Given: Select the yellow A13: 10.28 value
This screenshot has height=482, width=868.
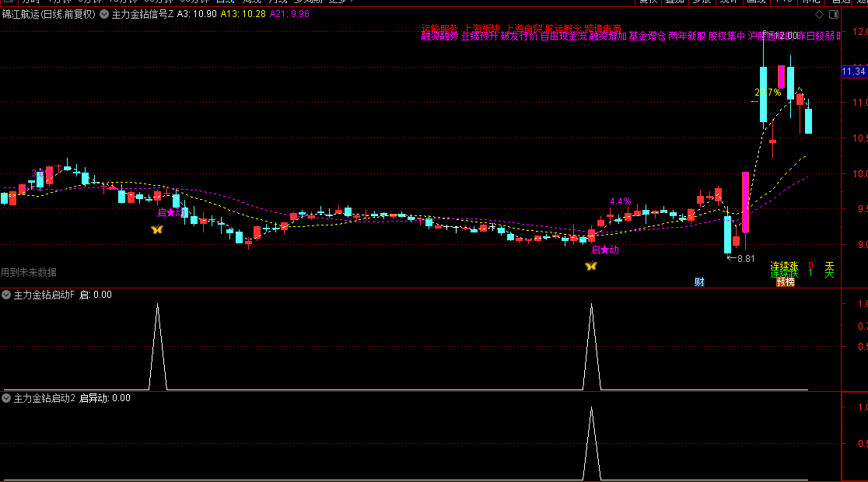Looking at the screenshot, I should click(243, 15).
